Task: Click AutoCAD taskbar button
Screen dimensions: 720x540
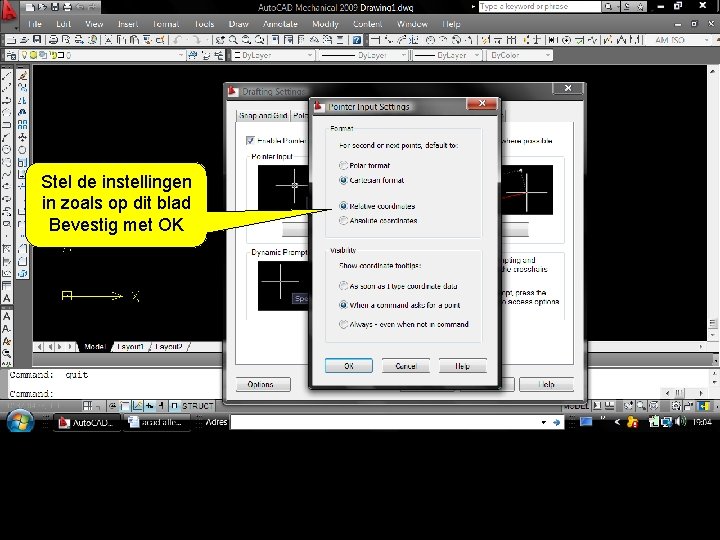Action: (87, 422)
